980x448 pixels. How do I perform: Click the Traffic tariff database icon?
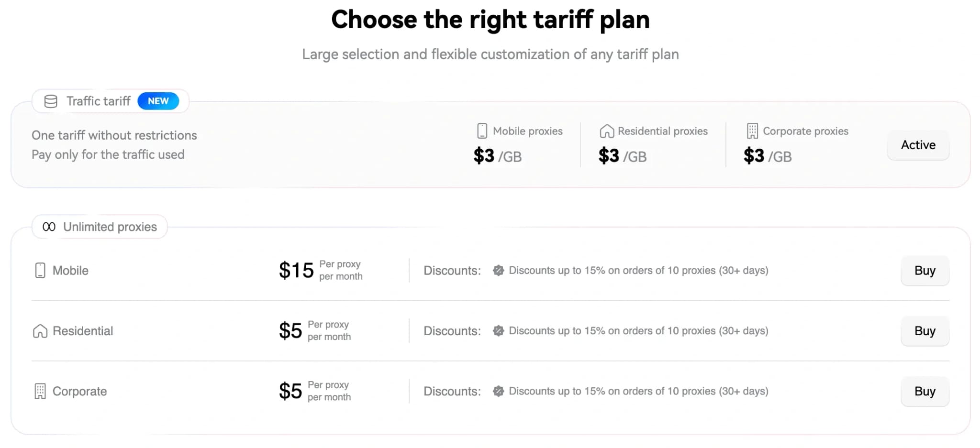(51, 101)
